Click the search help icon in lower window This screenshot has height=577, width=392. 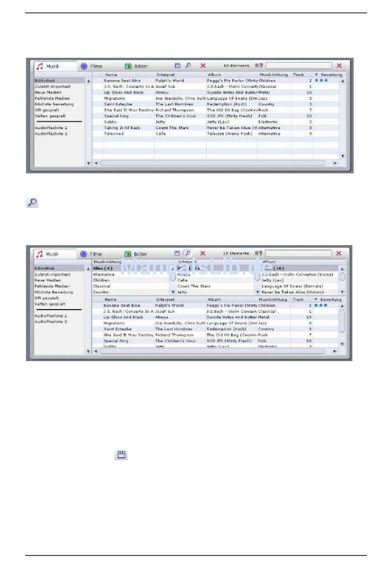coord(258,253)
